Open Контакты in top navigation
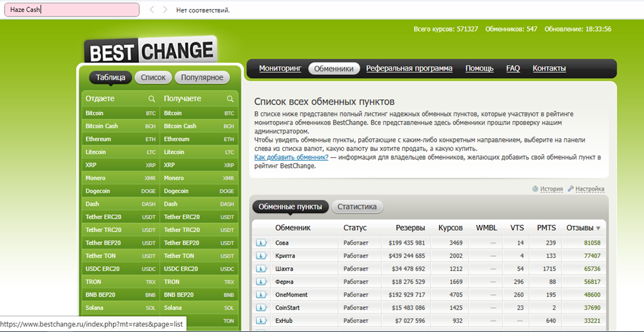This screenshot has height=332, width=644. click(549, 68)
